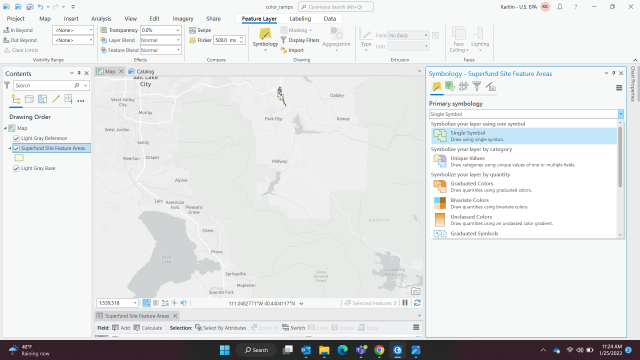
Task: Open File Explorer from taskbar
Action: pos(324,350)
